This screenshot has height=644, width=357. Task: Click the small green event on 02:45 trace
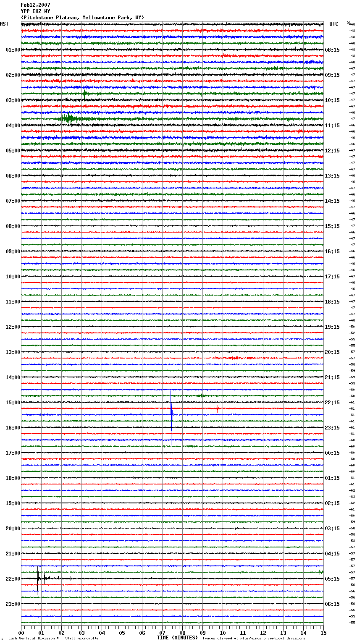(85, 94)
